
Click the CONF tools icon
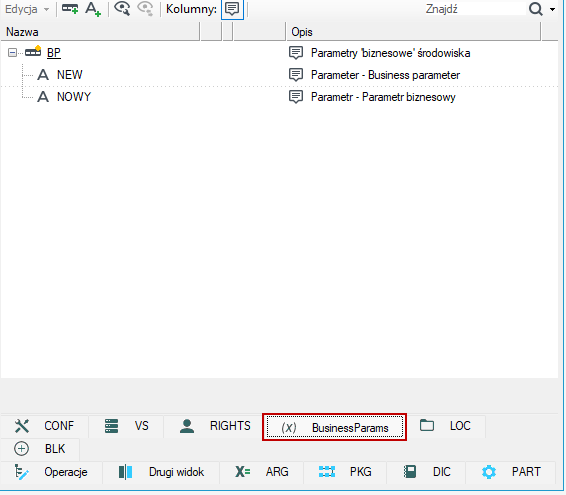tap(22, 426)
